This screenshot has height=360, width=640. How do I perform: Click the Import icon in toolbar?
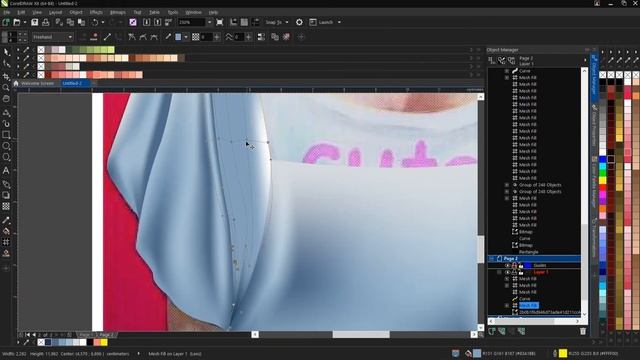pyautogui.click(x=147, y=22)
